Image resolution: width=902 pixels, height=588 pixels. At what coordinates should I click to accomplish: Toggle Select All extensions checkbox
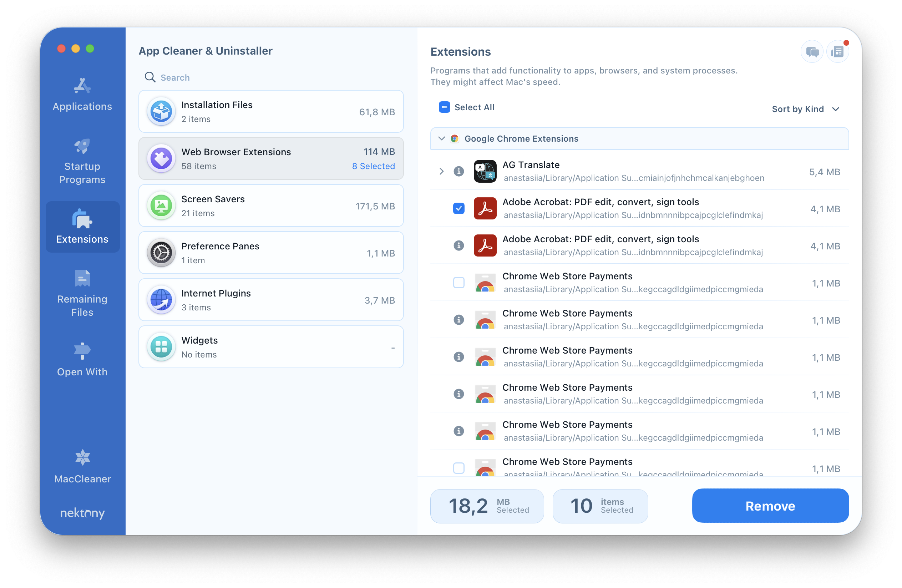click(444, 107)
